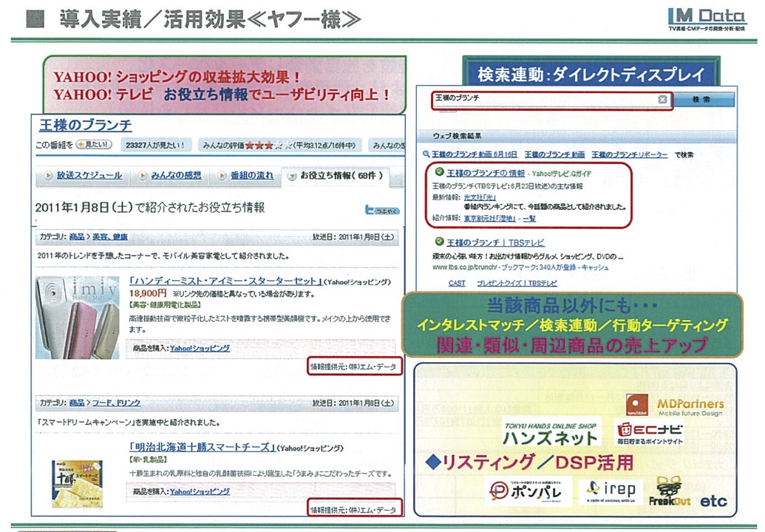Open the ハンディーミスト・アイミー・スターターセット link
Viewport: 765px width, 532px height.
[226, 282]
